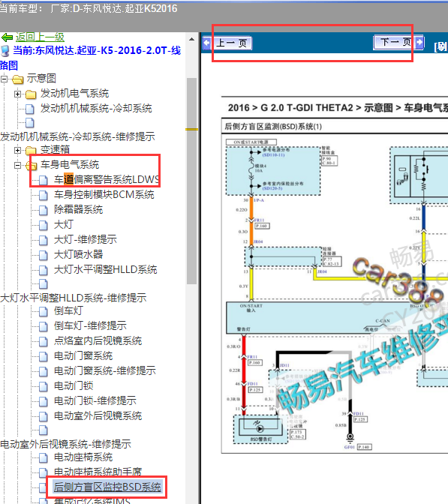Open 点烙室内后视镜系统 entry

pos(98,340)
